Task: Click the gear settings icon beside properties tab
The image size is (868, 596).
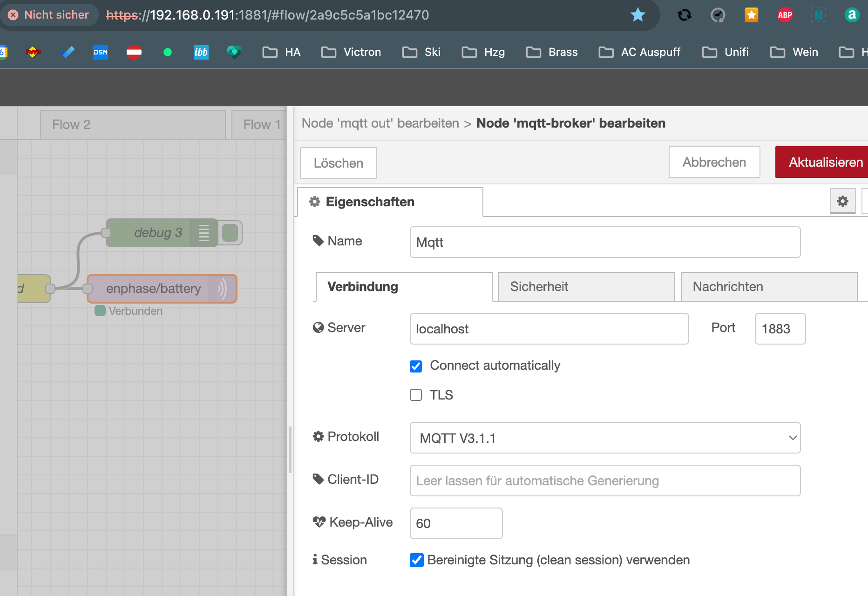Action: click(843, 201)
